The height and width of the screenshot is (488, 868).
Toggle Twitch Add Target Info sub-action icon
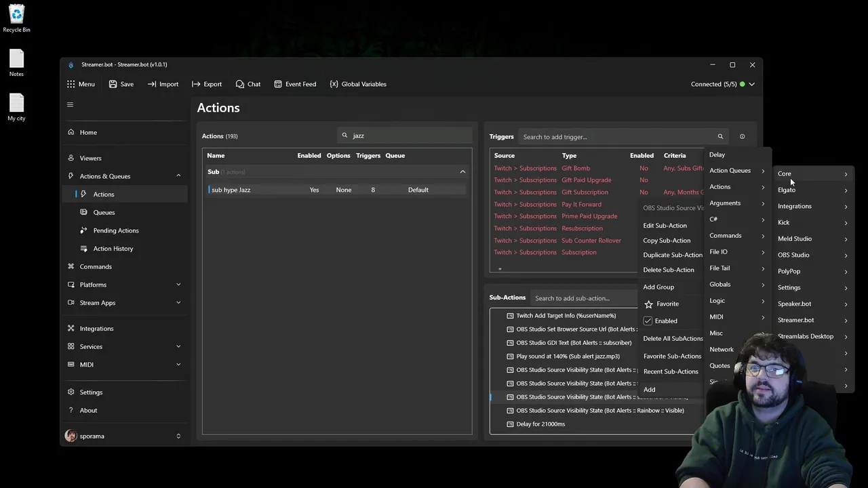point(510,316)
